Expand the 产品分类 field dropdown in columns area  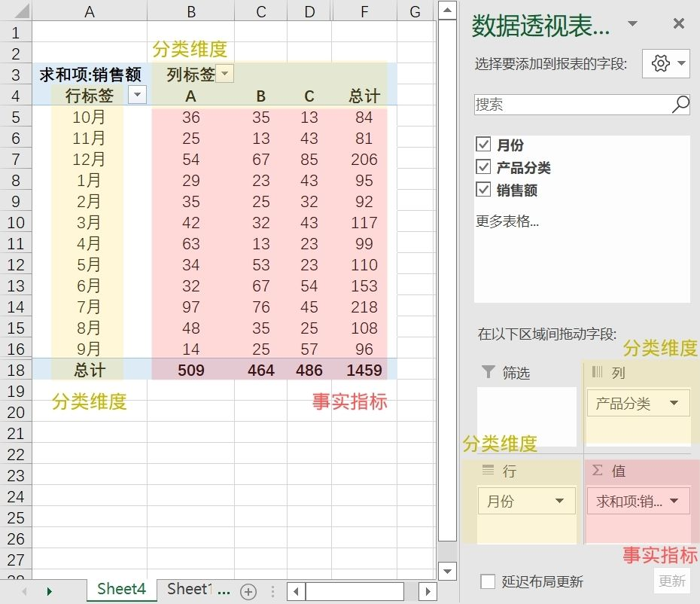674,404
